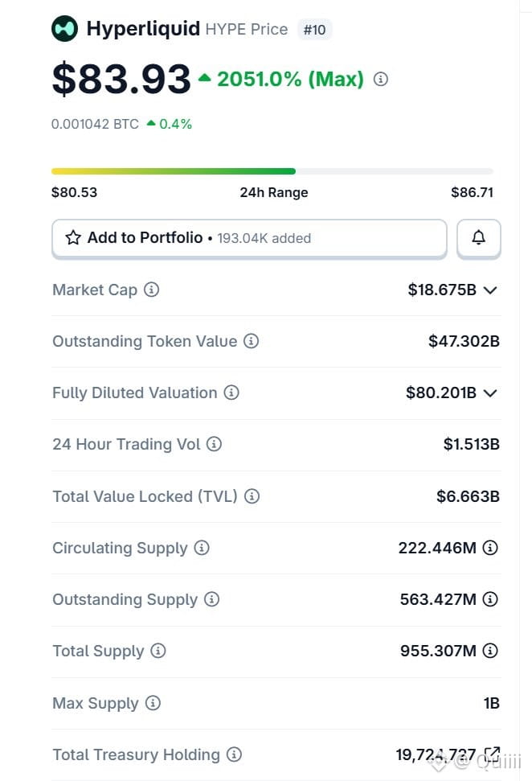Click the Hyperliquid logo icon
This screenshot has width=532, height=781.
click(65, 28)
